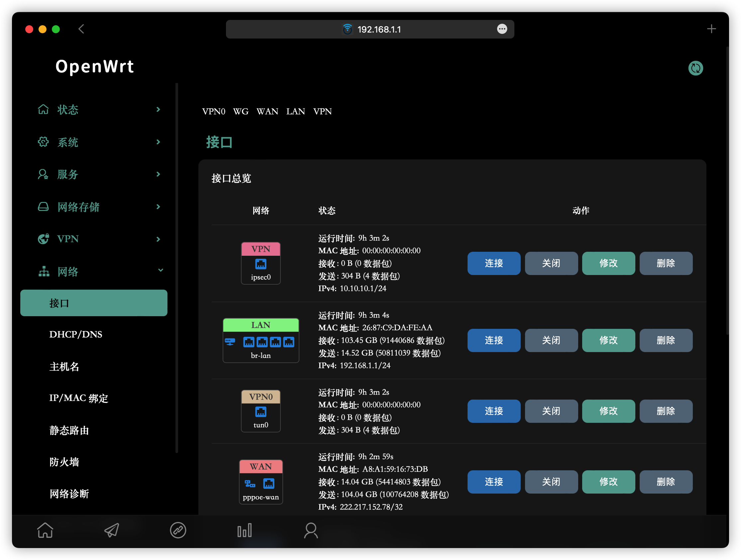Open the bar chart icon in bottom bar
The height and width of the screenshot is (560, 741).
pyautogui.click(x=244, y=530)
